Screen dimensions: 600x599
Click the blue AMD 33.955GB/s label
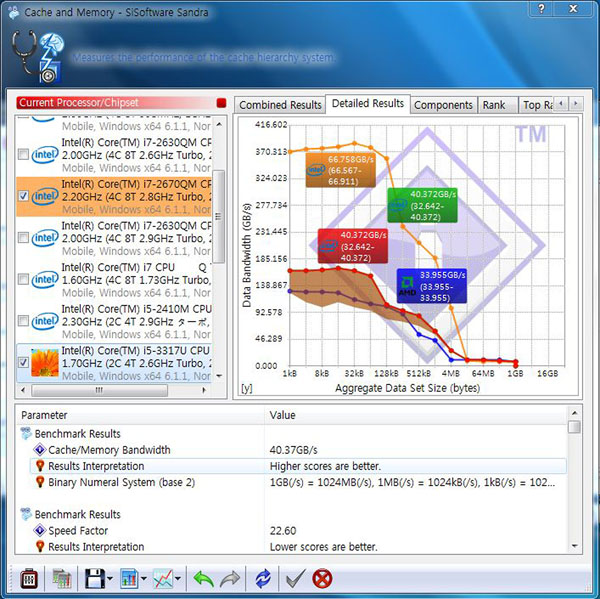click(x=432, y=286)
